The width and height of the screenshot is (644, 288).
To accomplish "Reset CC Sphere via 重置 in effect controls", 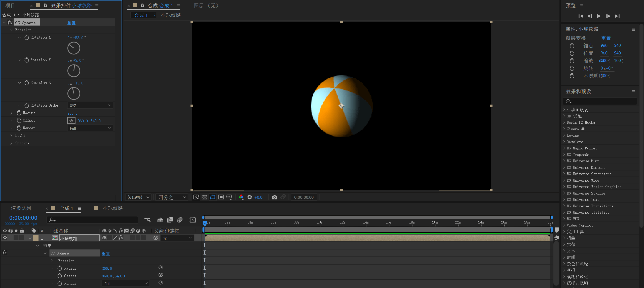I will coord(71,23).
